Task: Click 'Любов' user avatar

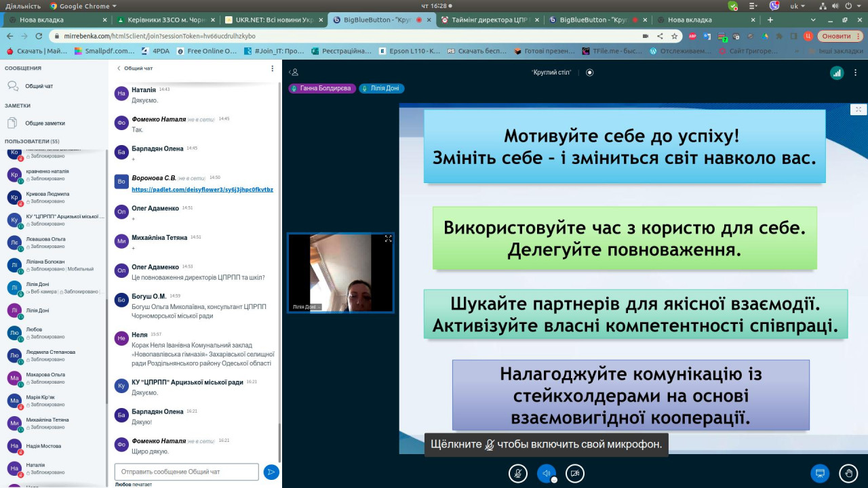Action: (14, 333)
